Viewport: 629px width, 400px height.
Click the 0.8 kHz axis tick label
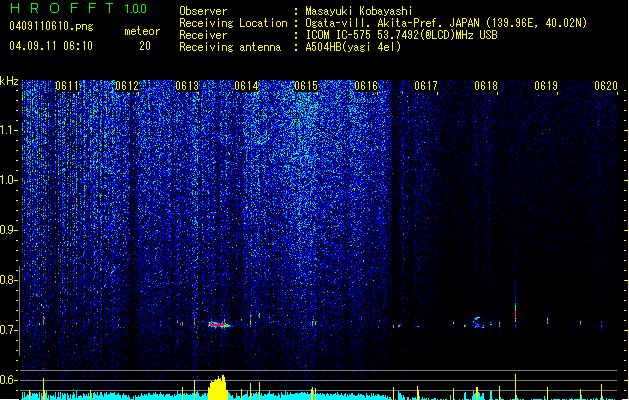(9, 280)
